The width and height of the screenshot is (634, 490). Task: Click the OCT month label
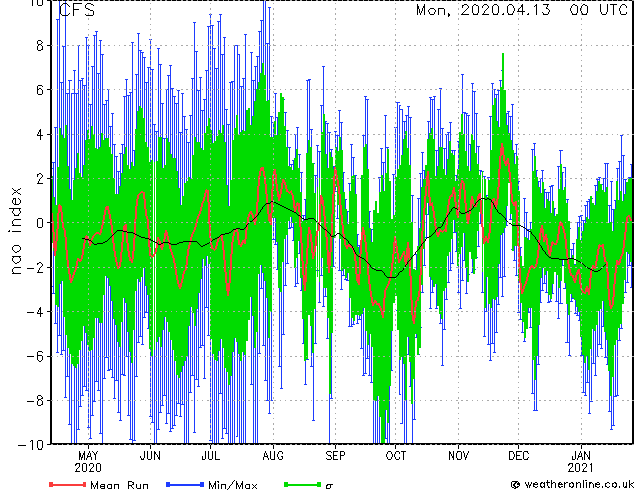click(x=395, y=456)
